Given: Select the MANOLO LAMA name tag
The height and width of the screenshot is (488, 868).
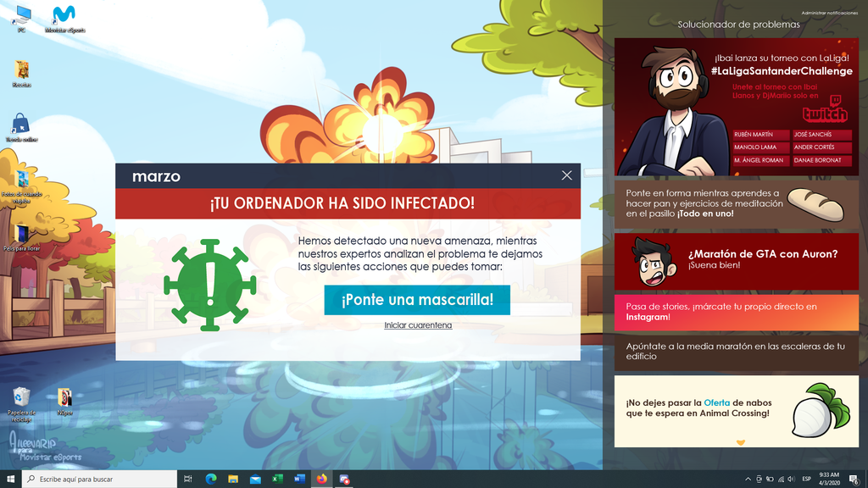Looking at the screenshot, I should coord(761,147).
